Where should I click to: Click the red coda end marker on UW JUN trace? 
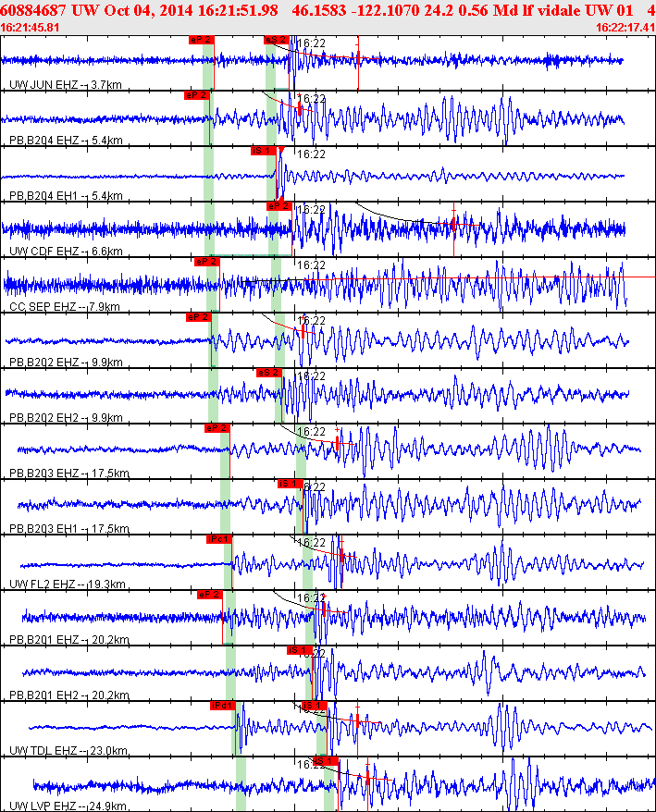pos(358,58)
